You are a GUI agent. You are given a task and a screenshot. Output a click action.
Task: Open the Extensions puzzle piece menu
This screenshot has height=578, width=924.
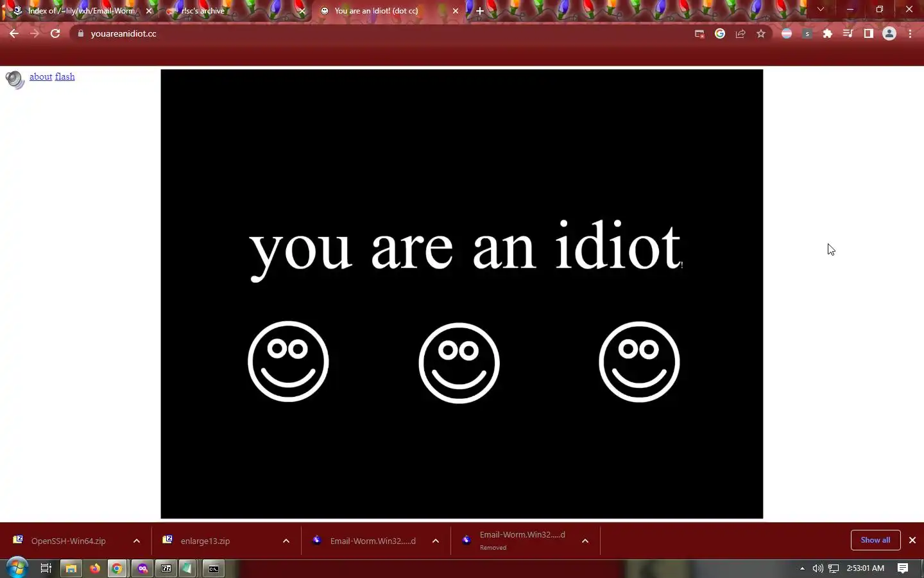click(828, 33)
